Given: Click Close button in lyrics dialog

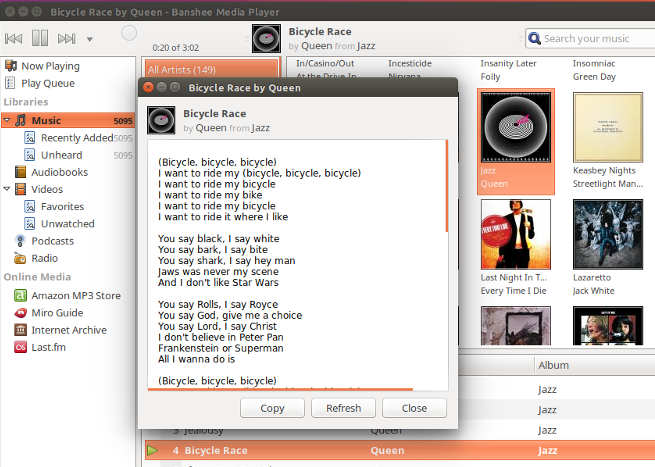Looking at the screenshot, I should (414, 408).
